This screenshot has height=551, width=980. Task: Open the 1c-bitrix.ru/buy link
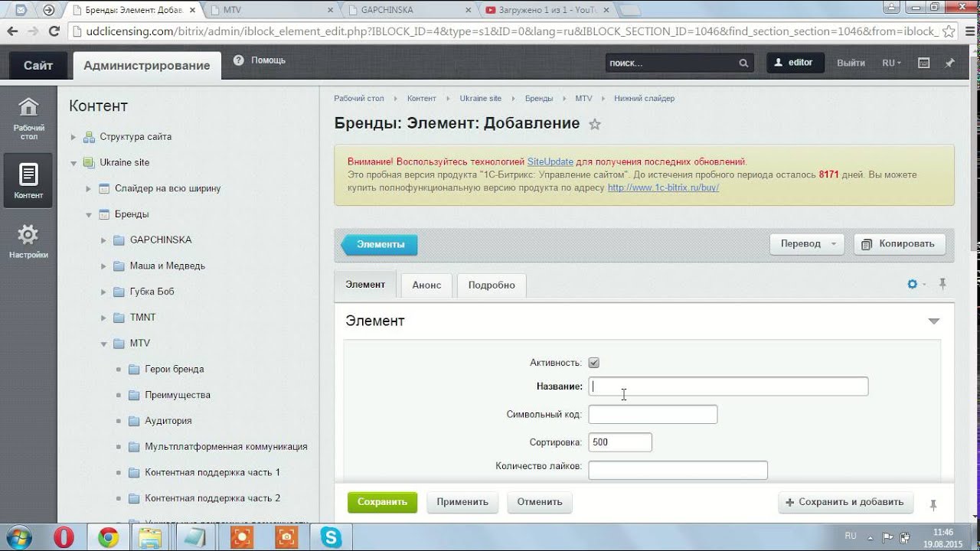pyautogui.click(x=663, y=187)
